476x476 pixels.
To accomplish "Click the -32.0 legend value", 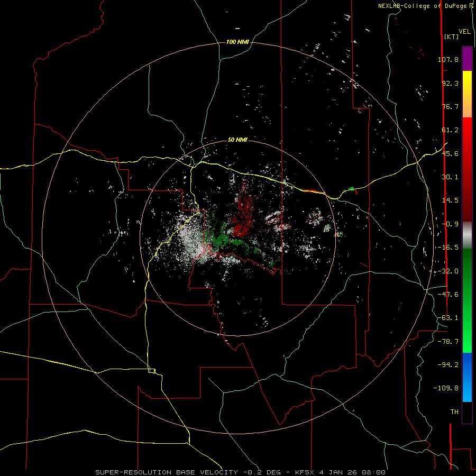I will [448, 271].
